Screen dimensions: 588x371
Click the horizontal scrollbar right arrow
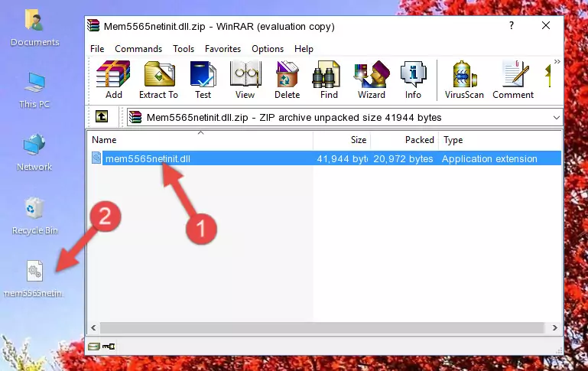(x=554, y=327)
